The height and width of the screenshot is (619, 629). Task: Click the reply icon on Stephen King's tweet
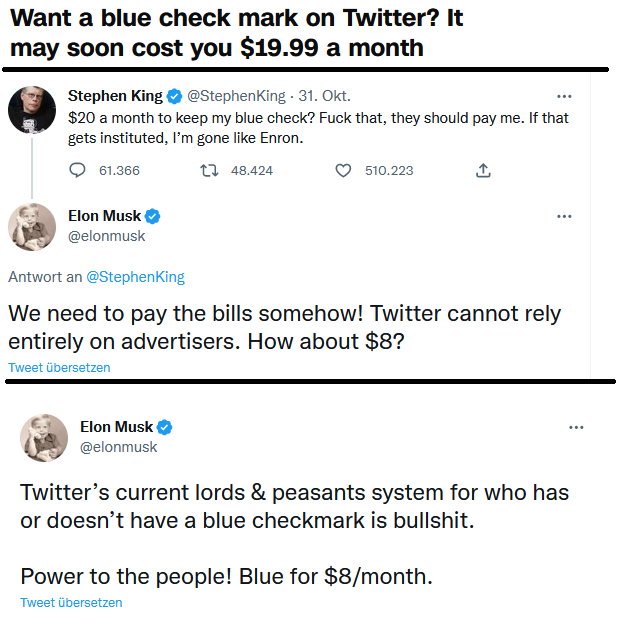pyautogui.click(x=78, y=171)
